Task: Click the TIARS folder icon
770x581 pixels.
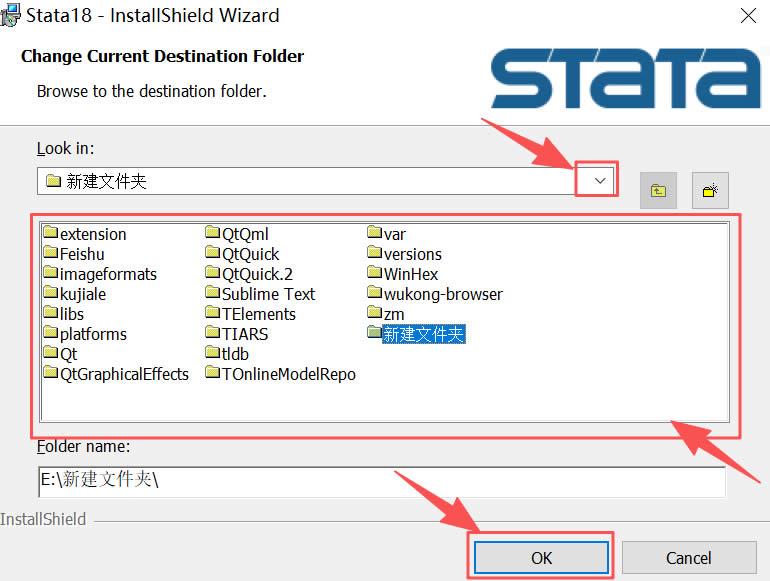Action: pos(213,334)
